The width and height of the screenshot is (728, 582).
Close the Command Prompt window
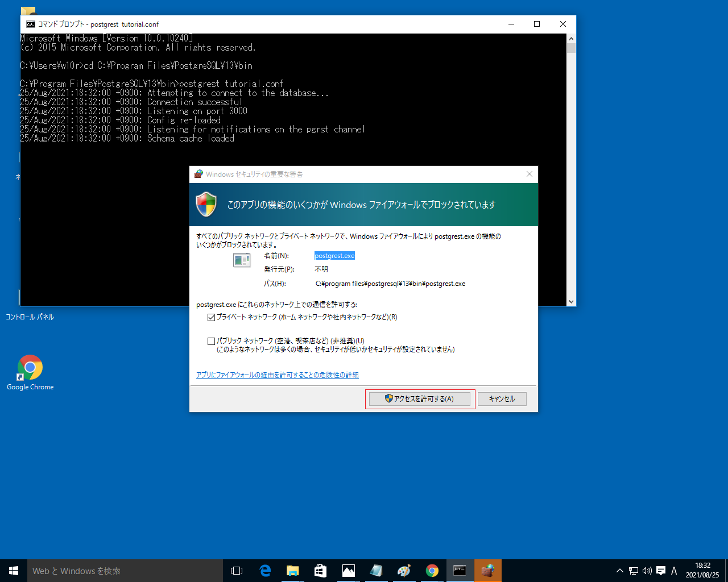(x=563, y=24)
